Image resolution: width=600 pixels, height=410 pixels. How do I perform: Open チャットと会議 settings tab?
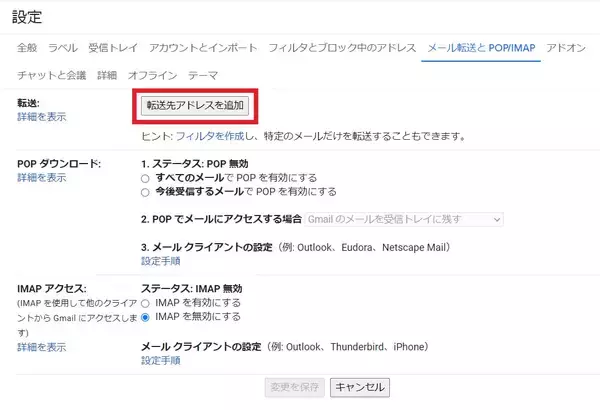[x=51, y=75]
